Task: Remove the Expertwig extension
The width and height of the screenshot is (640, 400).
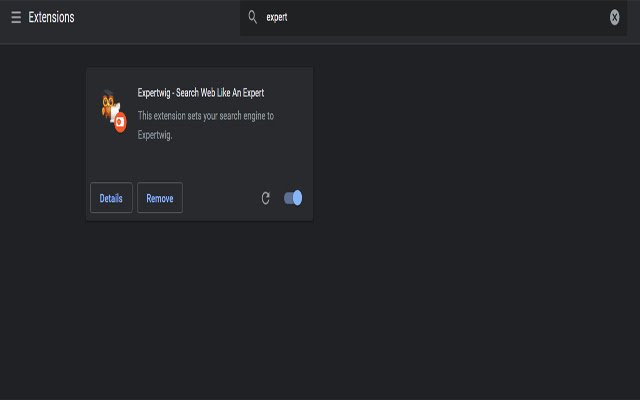Action: [160, 198]
